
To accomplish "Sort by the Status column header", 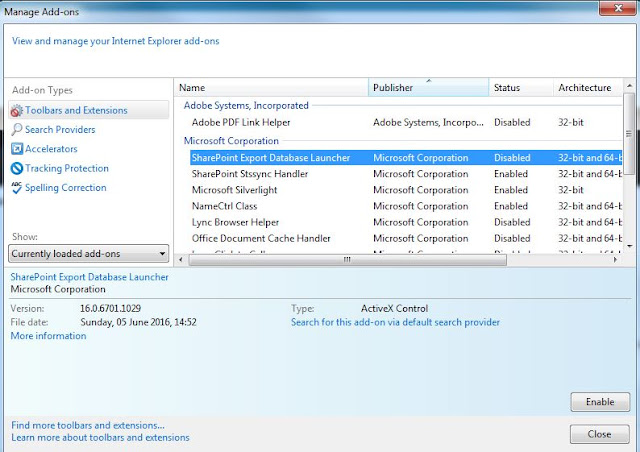I will click(x=521, y=87).
